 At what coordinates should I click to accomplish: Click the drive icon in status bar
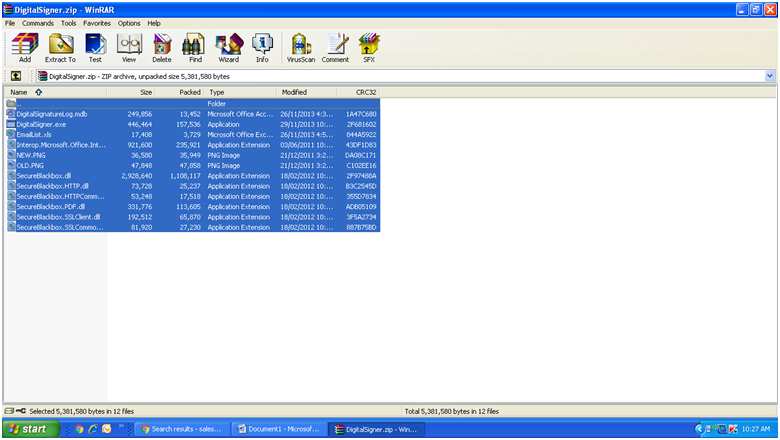pyautogui.click(x=9, y=411)
